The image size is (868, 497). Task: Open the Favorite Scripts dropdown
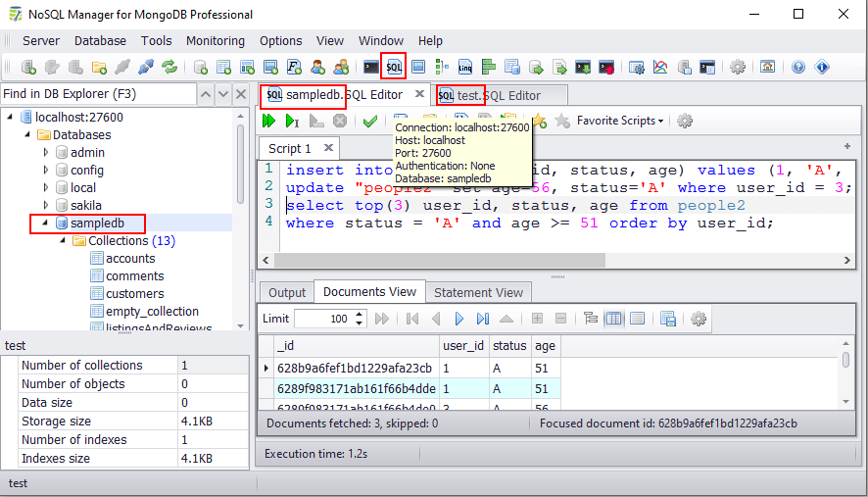coord(619,121)
